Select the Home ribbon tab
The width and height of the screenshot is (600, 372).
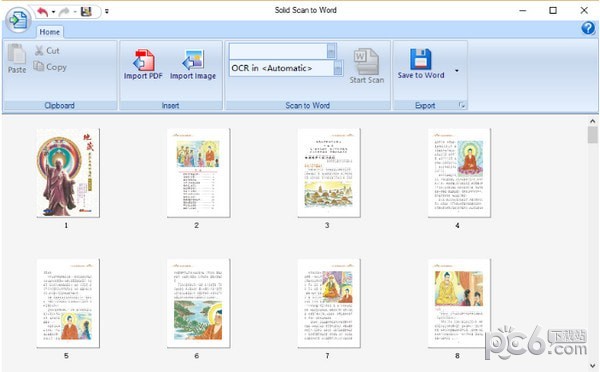click(50, 32)
